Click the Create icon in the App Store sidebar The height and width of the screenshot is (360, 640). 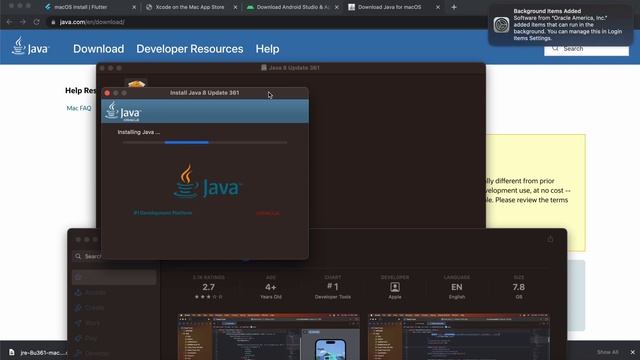coord(78,308)
